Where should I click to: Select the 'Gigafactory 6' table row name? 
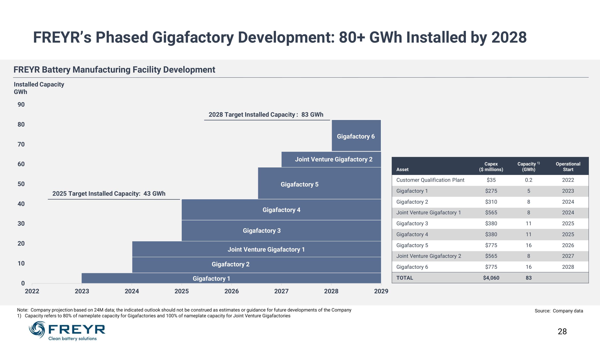(x=412, y=267)
